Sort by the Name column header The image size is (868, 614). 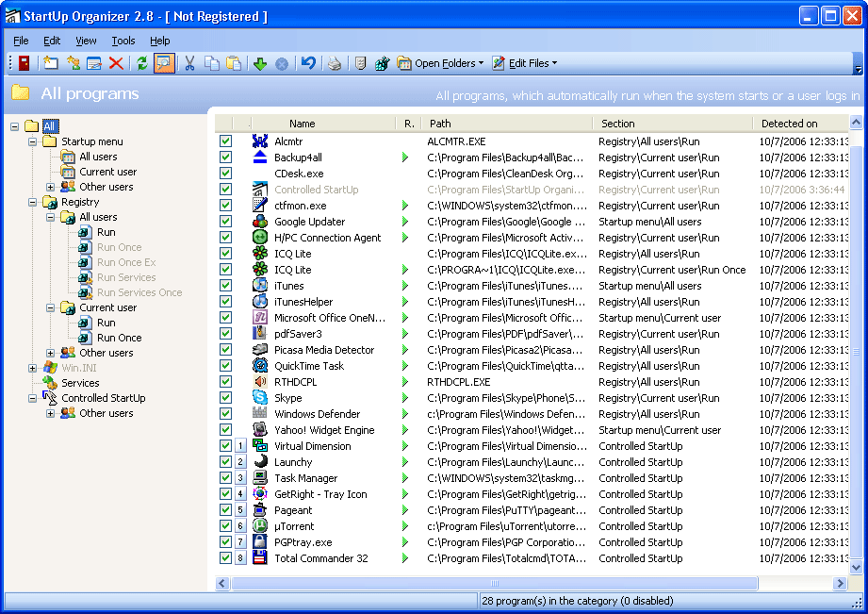(322, 124)
